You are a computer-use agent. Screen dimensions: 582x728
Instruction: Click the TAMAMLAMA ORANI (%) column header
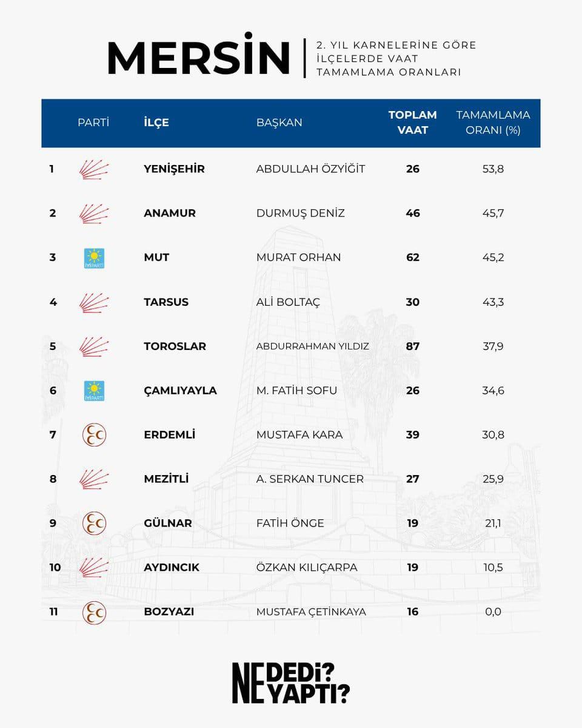point(493,122)
